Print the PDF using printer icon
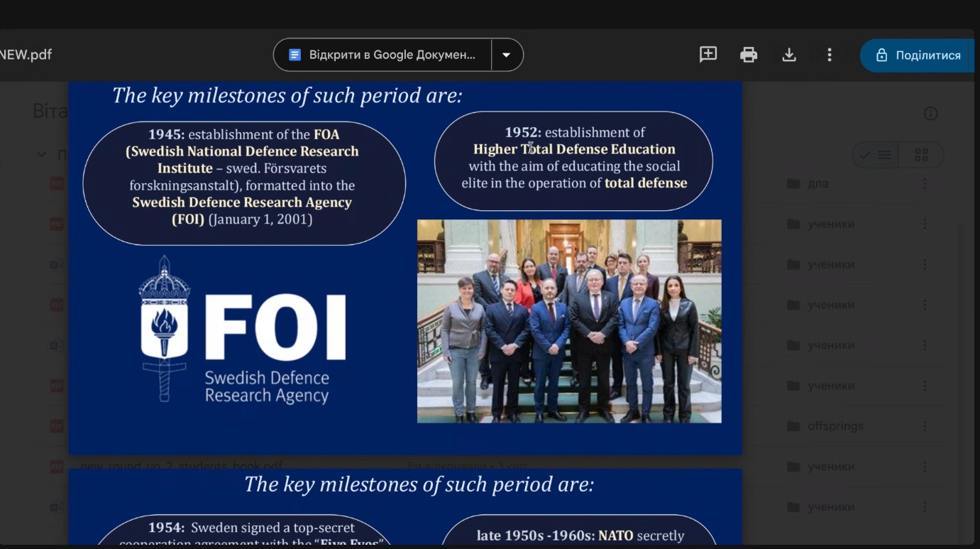Screen dimensions: 980x549 coord(749,55)
